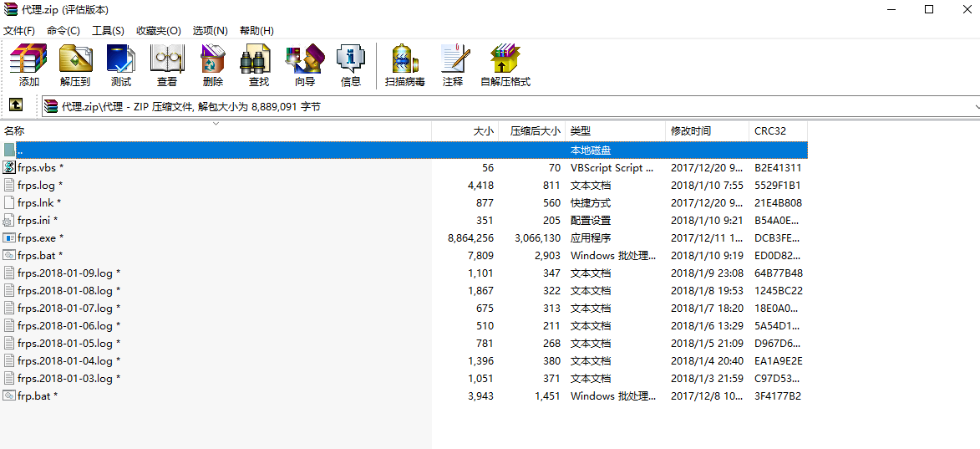980x449 pixels.
Task: Click the 应用程序 type cell
Action: click(590, 238)
